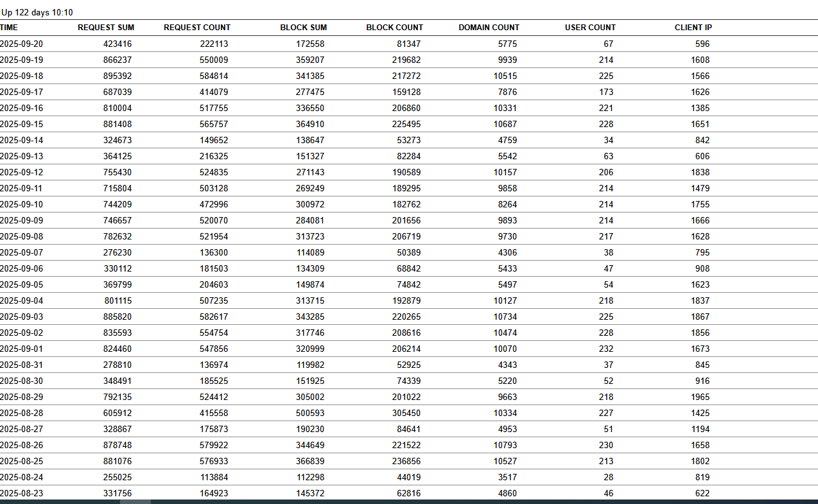Image resolution: width=818 pixels, height=504 pixels.
Task: Click the REQUEST SUM column header
Action: point(106,28)
